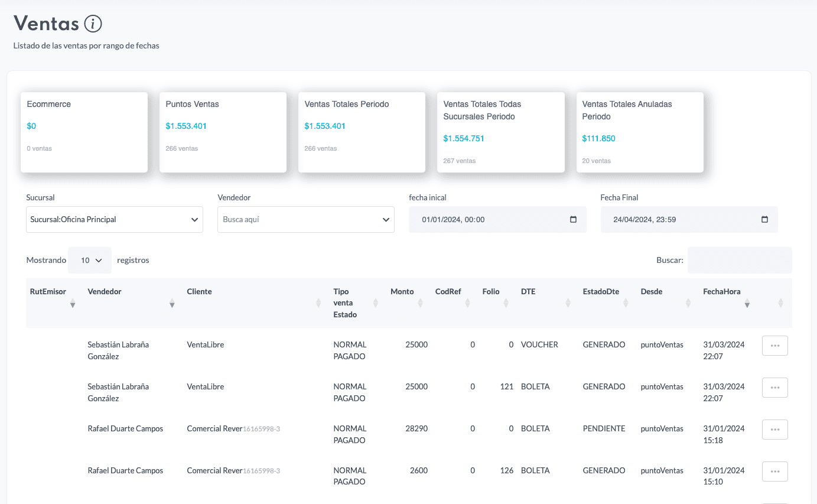
Task: Open the Sucursal selection dropdown
Action: click(114, 219)
